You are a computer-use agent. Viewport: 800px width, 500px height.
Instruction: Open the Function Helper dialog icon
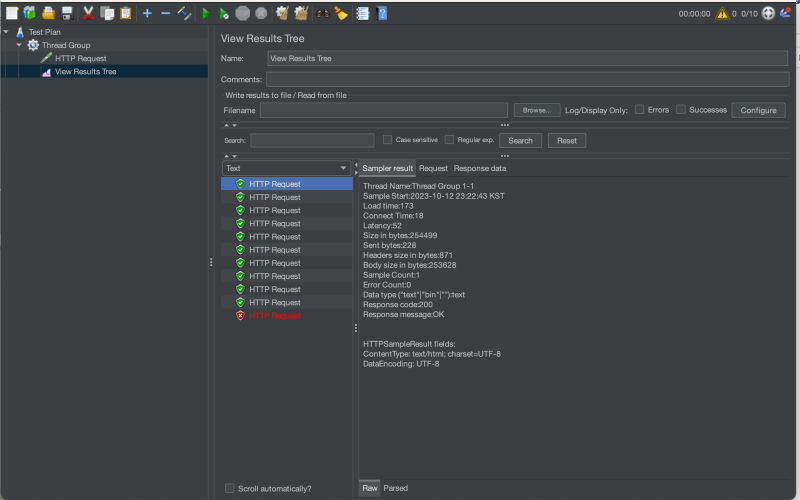click(363, 13)
